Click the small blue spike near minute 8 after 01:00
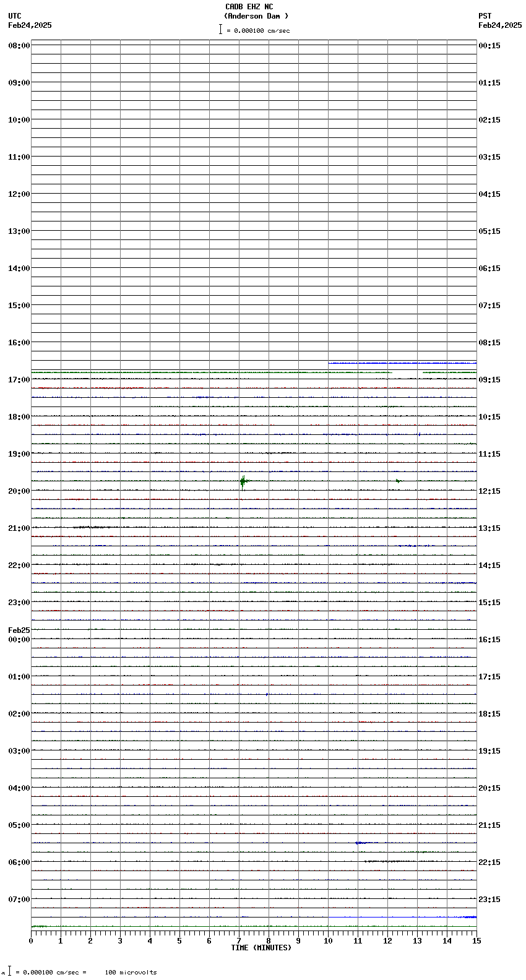The width and height of the screenshot is (526, 980). (267, 694)
